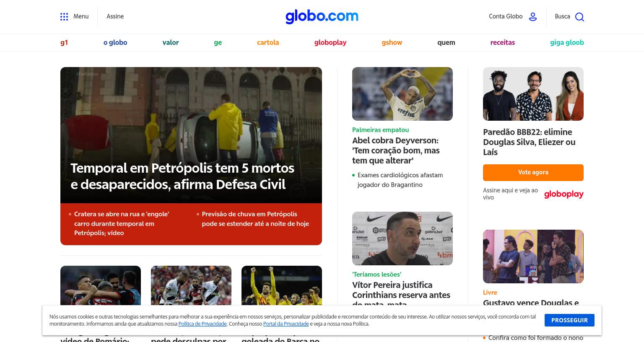The height and width of the screenshot is (342, 644).
Task: Open the Portal da Privacidade link
Action: 286,324
